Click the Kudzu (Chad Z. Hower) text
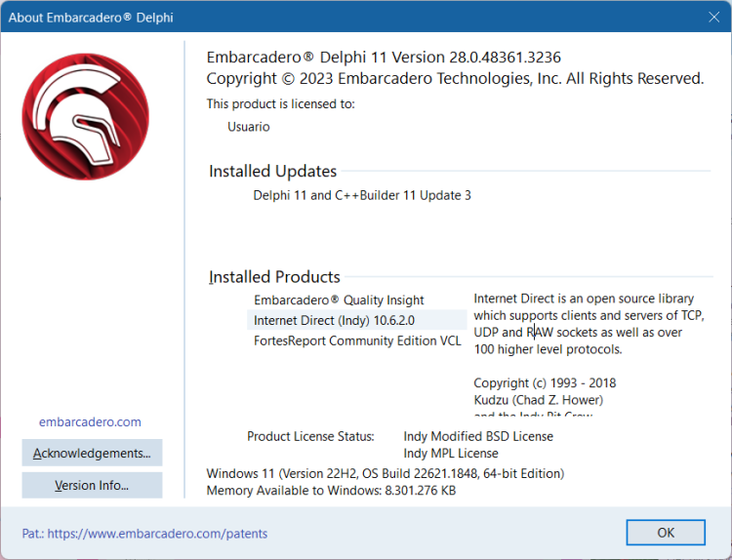 pyautogui.click(x=538, y=400)
